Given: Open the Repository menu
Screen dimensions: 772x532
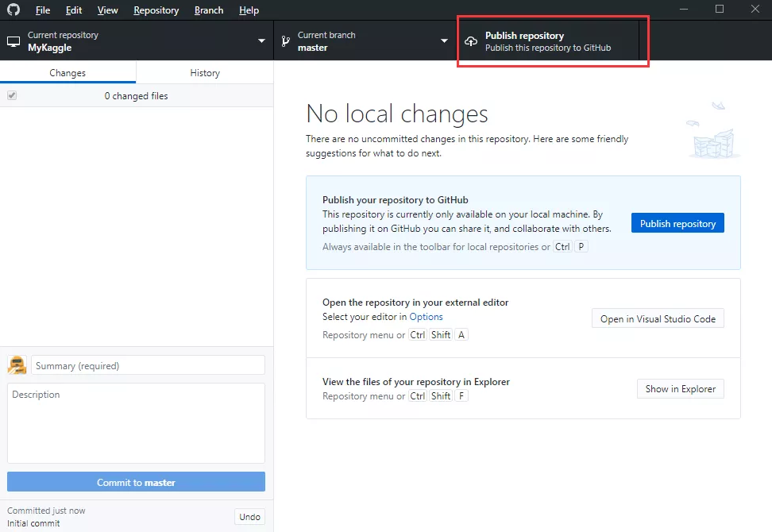Looking at the screenshot, I should (x=156, y=10).
